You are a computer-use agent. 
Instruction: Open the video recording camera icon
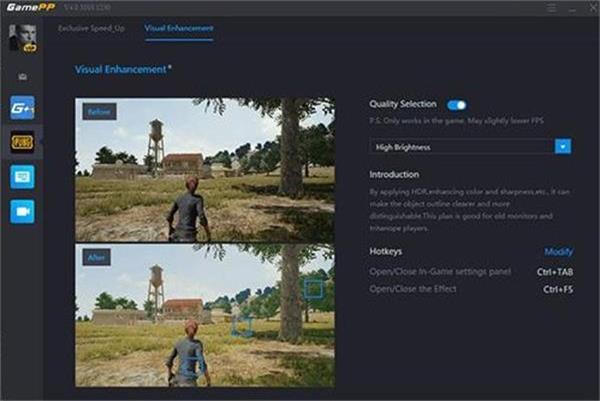tap(22, 211)
